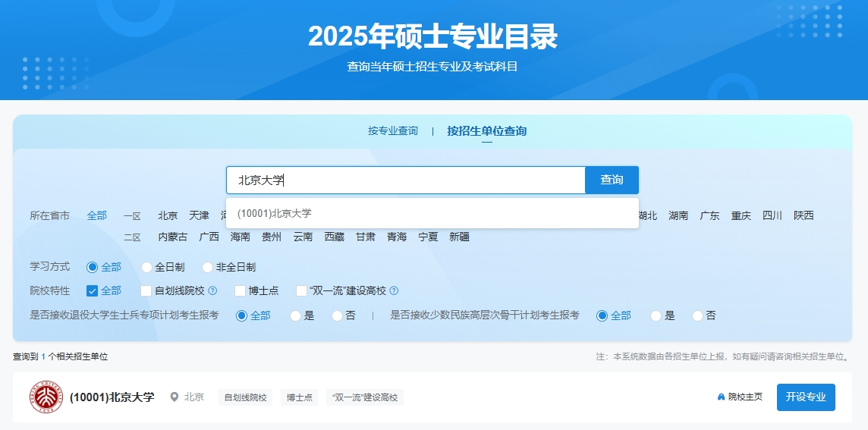Click the Peking University logo emblem
868x430 pixels.
(46, 397)
